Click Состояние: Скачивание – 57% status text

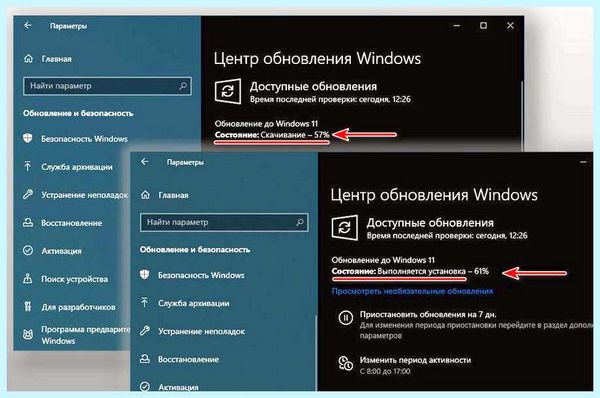[272, 135]
